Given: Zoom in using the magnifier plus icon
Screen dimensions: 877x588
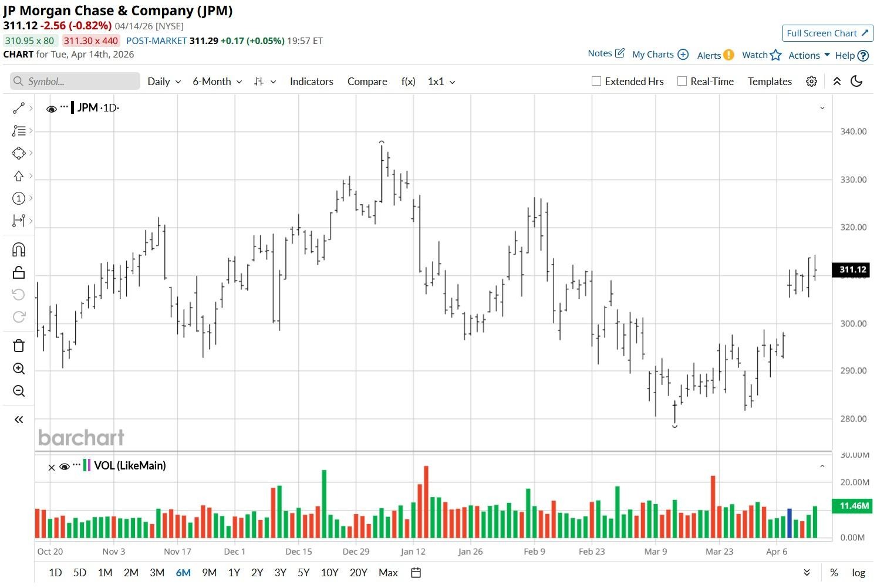Looking at the screenshot, I should click(x=19, y=369).
